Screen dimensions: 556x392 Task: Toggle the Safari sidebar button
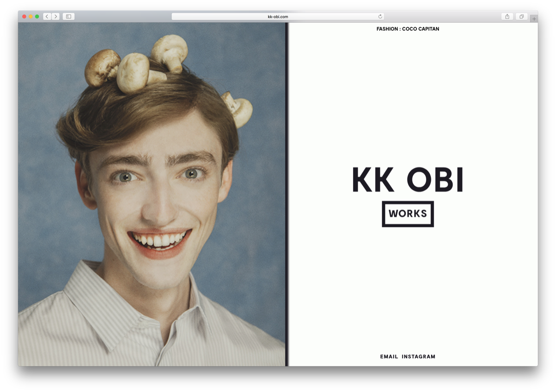point(69,17)
